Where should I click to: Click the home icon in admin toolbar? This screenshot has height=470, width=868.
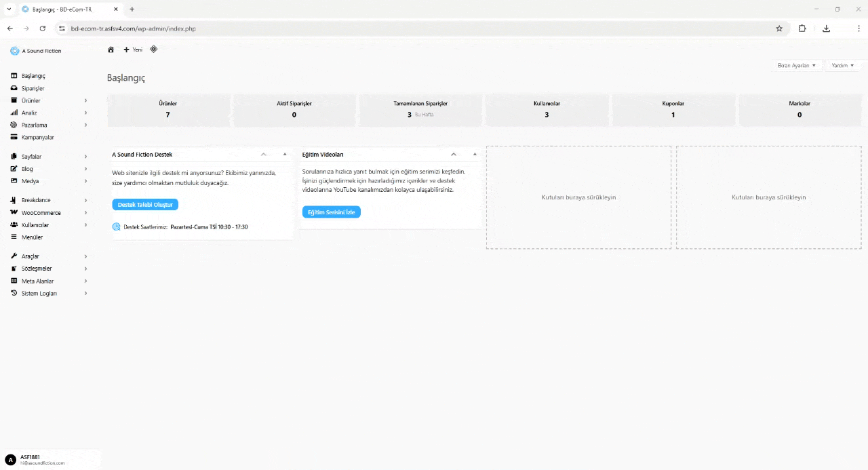point(111,50)
